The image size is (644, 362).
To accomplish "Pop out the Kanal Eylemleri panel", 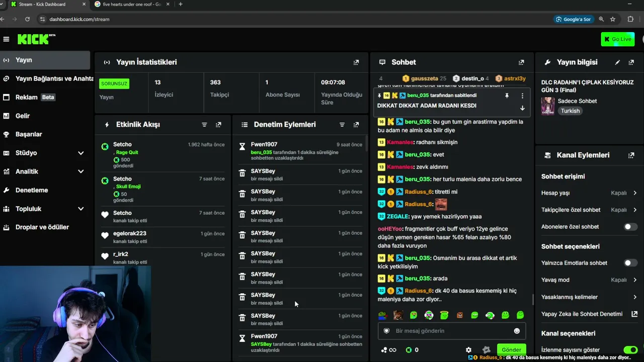I will (x=631, y=155).
